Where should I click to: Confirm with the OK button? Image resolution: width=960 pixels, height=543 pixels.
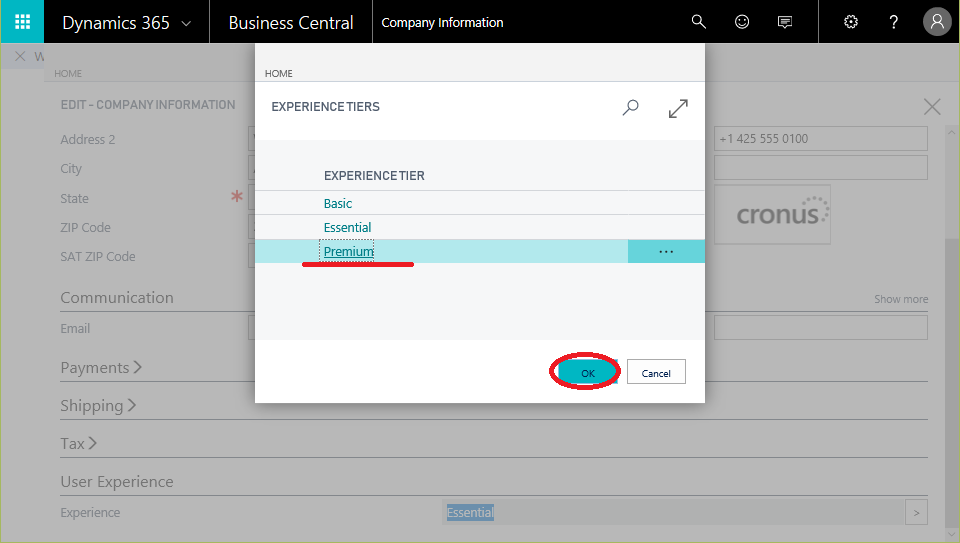[587, 373]
